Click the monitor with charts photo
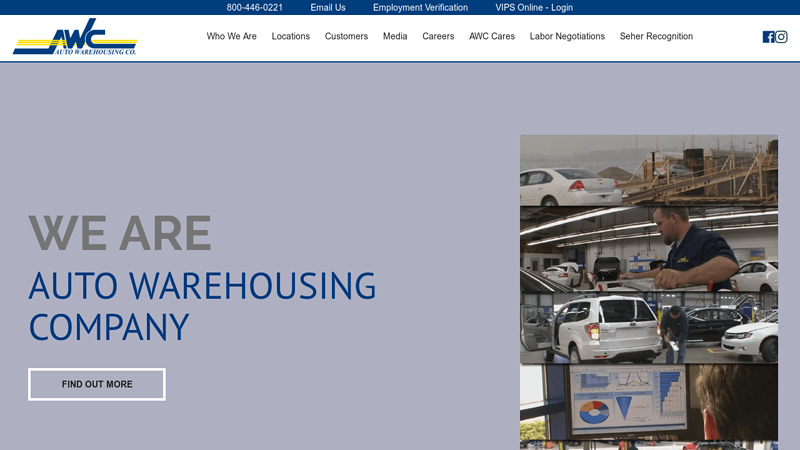Viewport: 800px width, 450px height. pyautogui.click(x=649, y=403)
